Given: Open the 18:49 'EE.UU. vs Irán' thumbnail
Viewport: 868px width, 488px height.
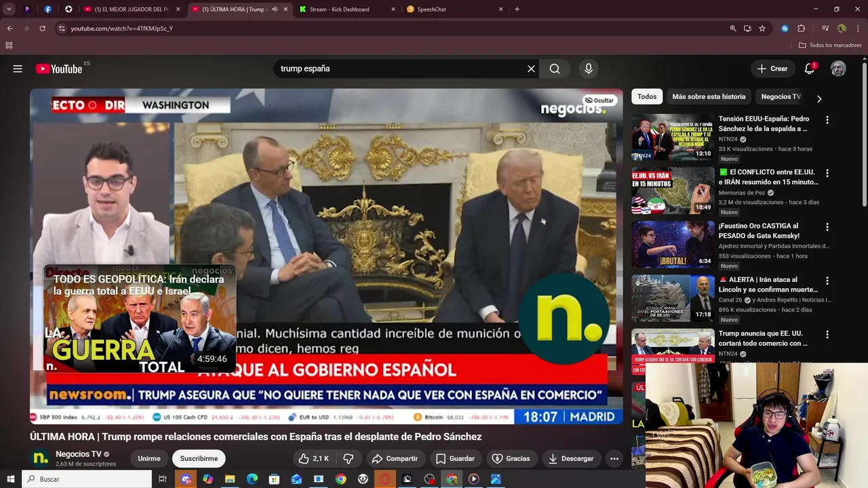Looking at the screenshot, I should [x=673, y=190].
